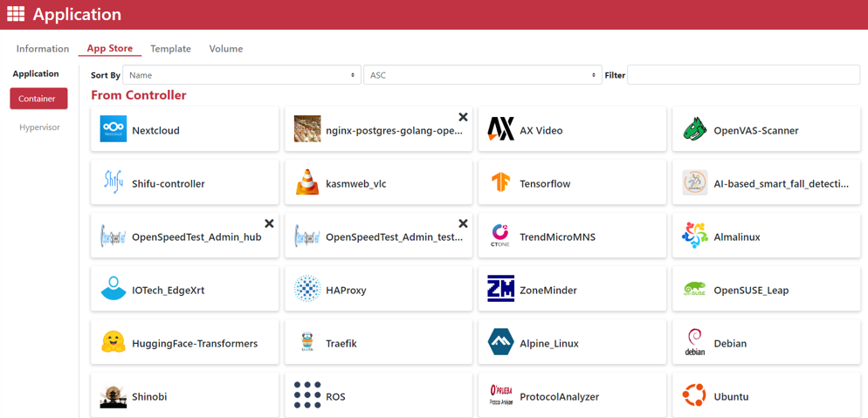Click the Ubuntu orange logo icon
Viewport: 868px width, 418px height.
(x=695, y=394)
